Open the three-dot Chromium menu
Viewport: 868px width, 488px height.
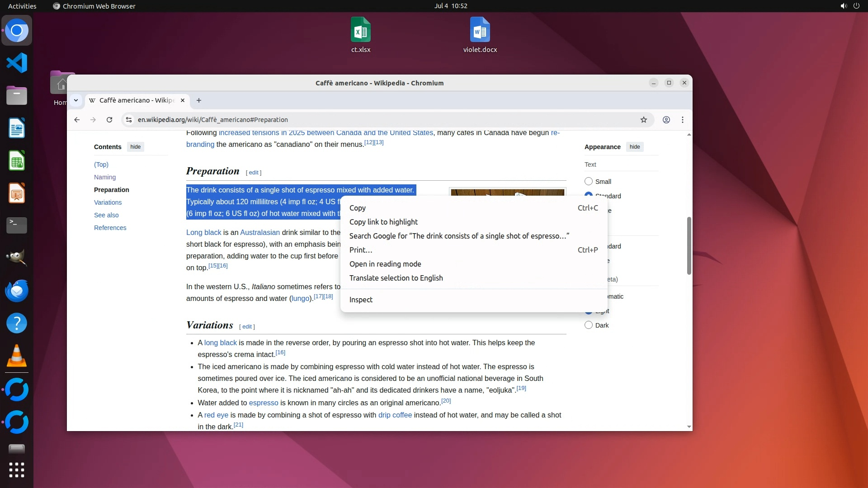[683, 120]
